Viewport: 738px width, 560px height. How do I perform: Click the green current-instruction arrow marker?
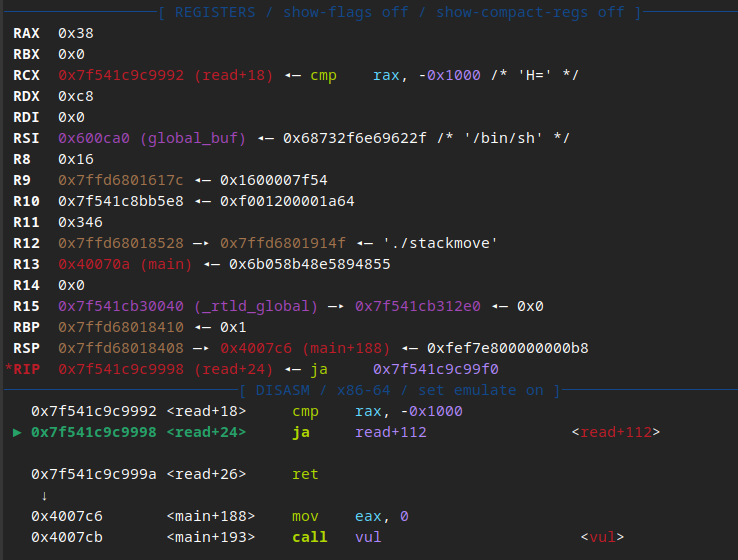pyautogui.click(x=17, y=432)
